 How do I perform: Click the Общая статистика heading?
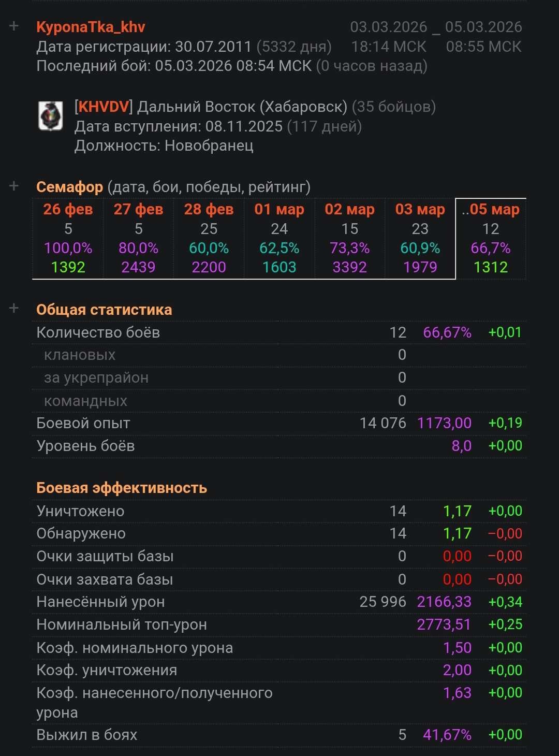tap(104, 310)
